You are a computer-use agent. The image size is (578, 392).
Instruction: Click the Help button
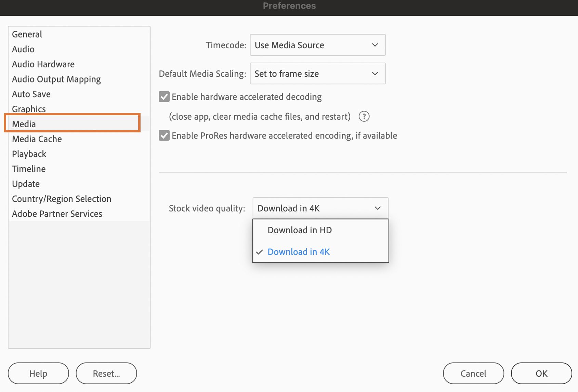tap(38, 373)
